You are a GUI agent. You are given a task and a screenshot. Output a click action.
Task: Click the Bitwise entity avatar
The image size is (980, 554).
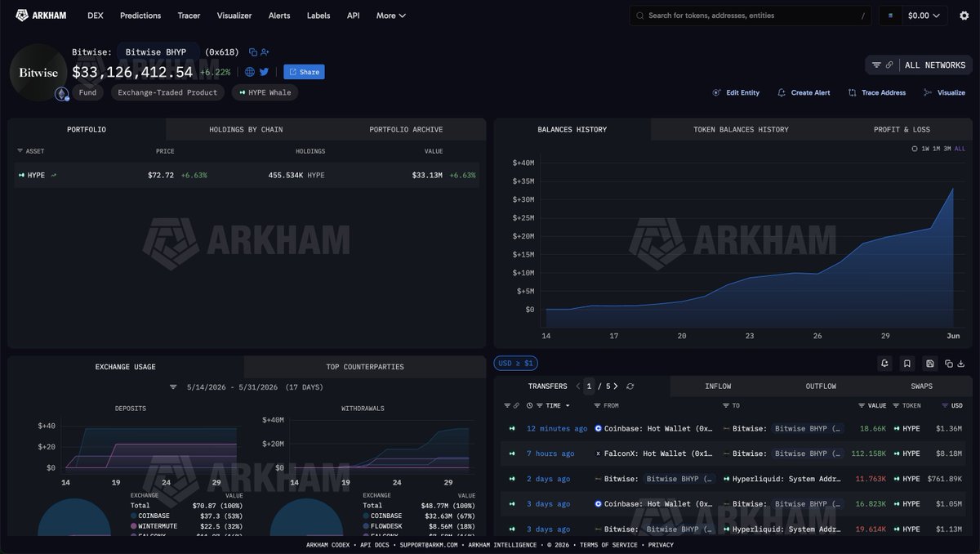coord(38,72)
